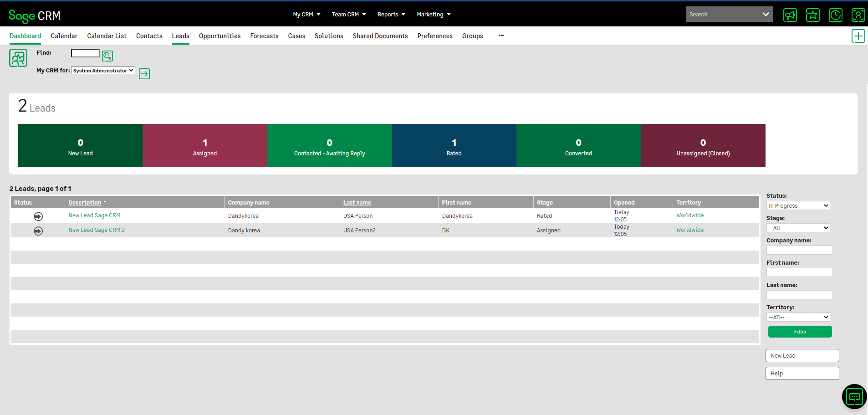The height and width of the screenshot is (415, 868).
Task: Click the New Lead button
Action: click(802, 356)
